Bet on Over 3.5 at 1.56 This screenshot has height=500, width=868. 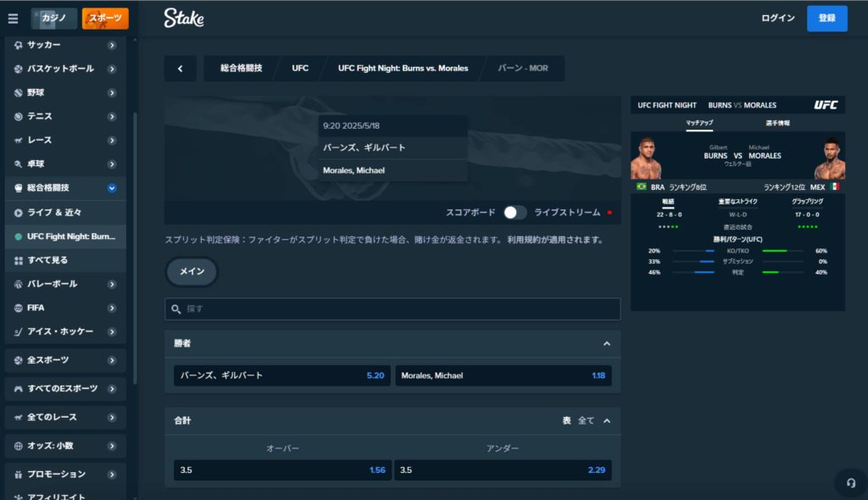click(282, 470)
